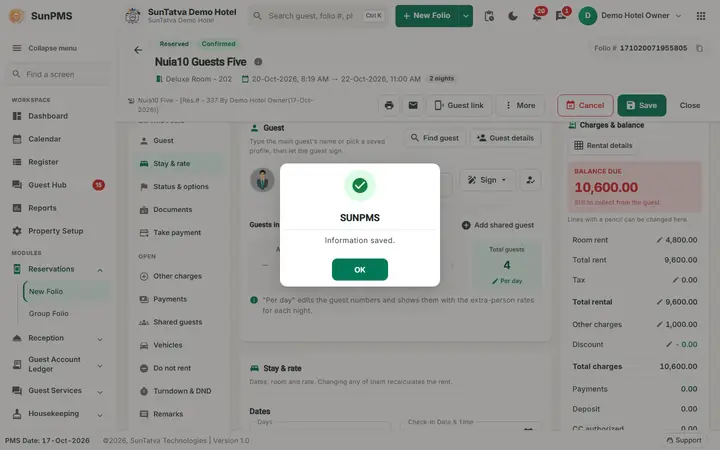
Task: Open Property Setup in the sidebar
Action: [56, 231]
